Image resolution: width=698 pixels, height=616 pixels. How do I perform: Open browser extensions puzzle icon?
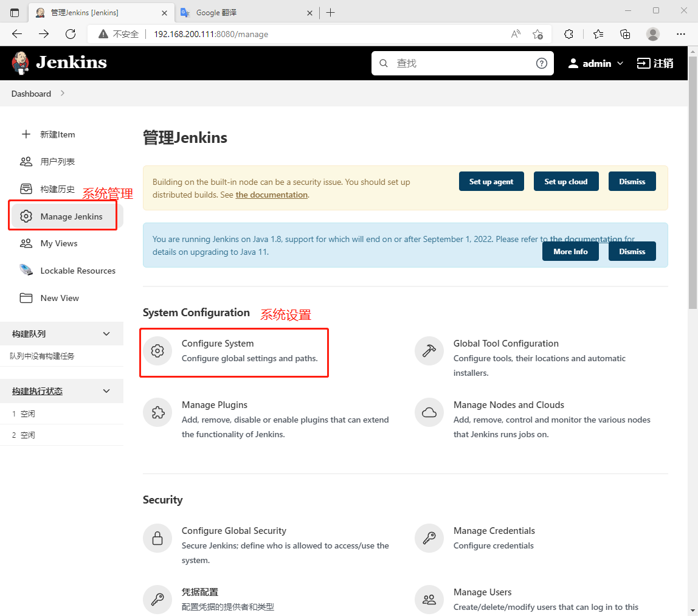tap(568, 34)
